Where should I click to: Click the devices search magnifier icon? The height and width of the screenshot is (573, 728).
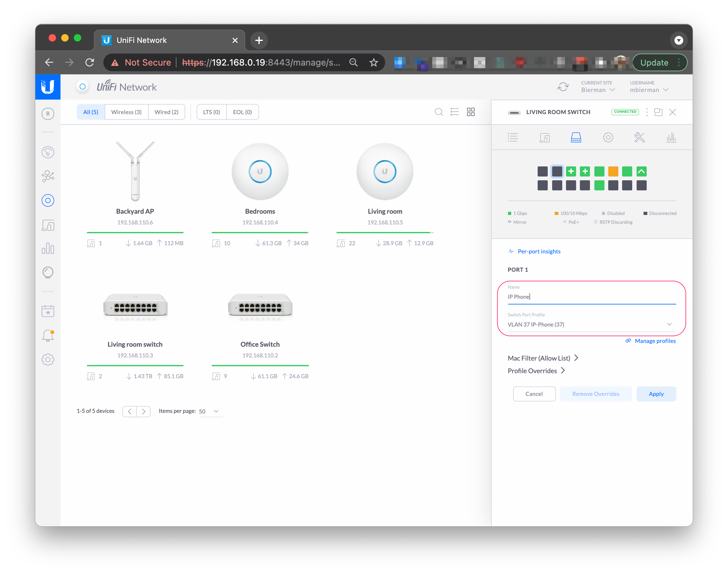(438, 112)
